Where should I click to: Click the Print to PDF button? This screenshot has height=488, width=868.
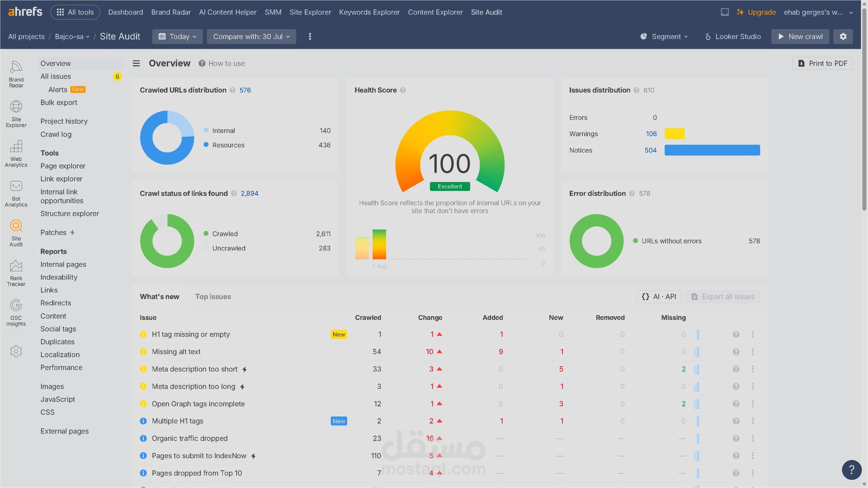click(823, 63)
